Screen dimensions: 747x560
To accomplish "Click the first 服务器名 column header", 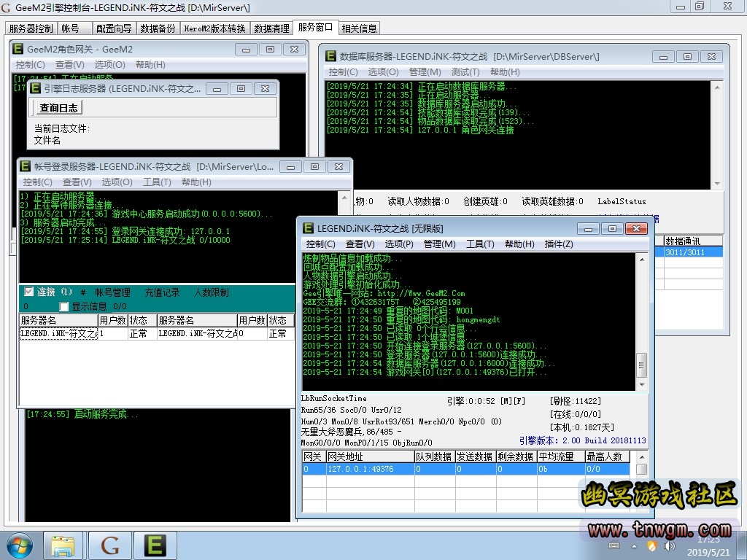I will [58, 320].
